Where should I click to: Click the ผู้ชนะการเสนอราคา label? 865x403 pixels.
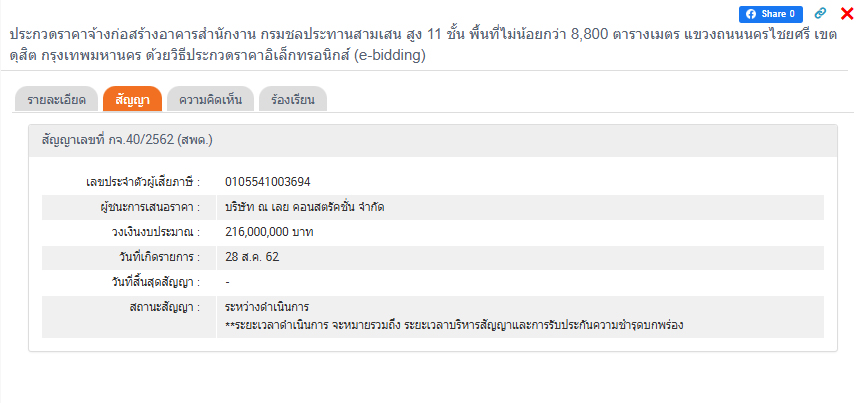pos(144,207)
